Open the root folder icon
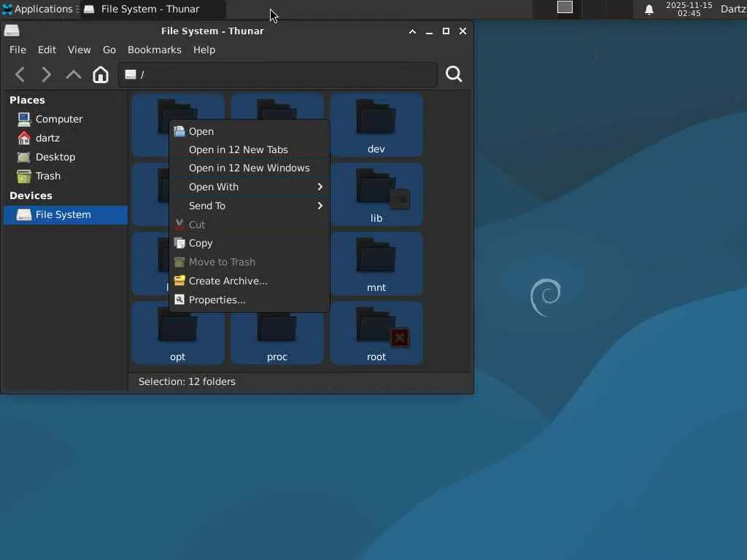747x560 pixels. (376, 327)
